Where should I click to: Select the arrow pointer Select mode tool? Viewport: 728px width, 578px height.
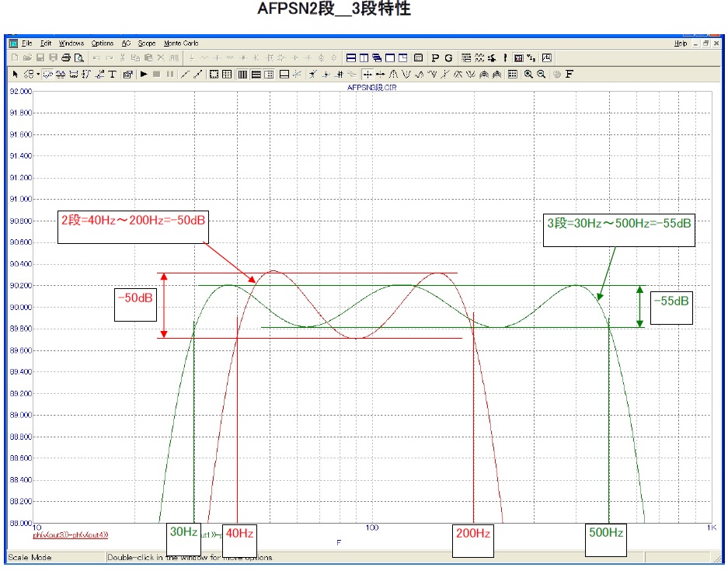(x=15, y=75)
